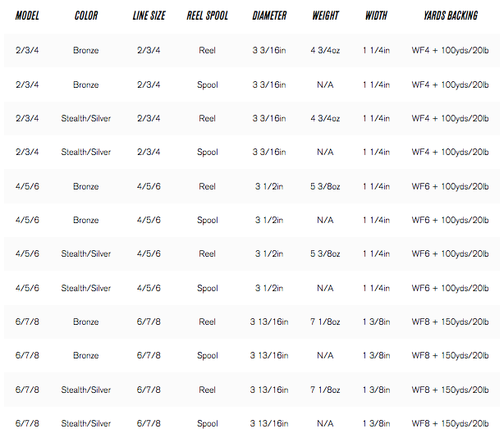Screen dimensions: 504x438
Task: Select 7 1/8oz weight in Stealth/Silver 6/7/8 Reel row
Action: pyautogui.click(x=325, y=390)
